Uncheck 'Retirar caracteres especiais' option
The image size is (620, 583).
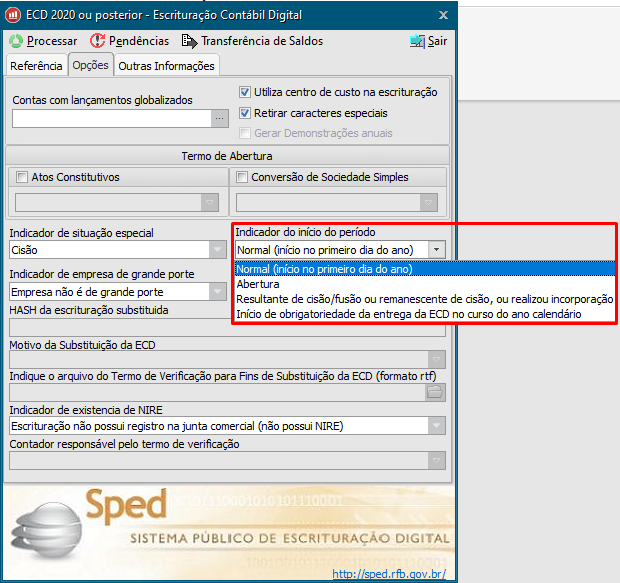(245, 113)
